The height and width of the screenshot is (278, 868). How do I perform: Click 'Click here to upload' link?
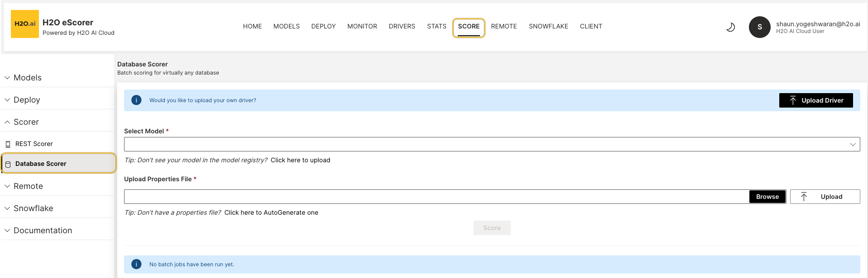click(x=300, y=160)
